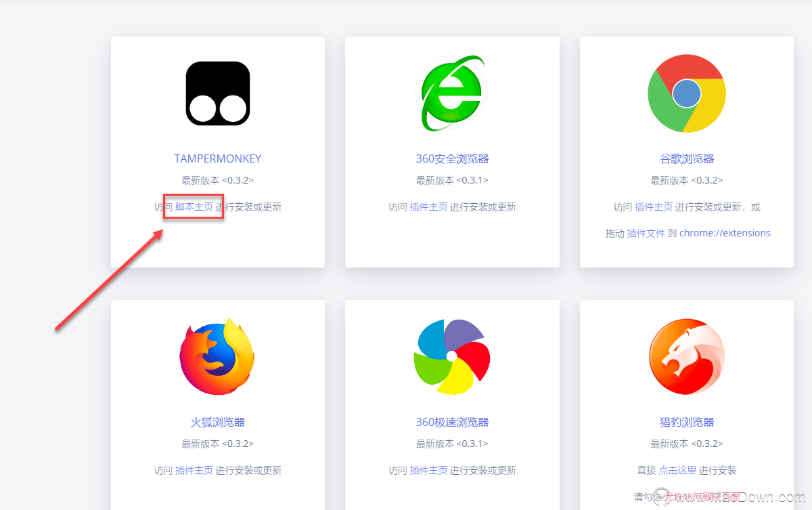Click 最新版本 <0.3.2> text under Tampermonkey

[218, 180]
